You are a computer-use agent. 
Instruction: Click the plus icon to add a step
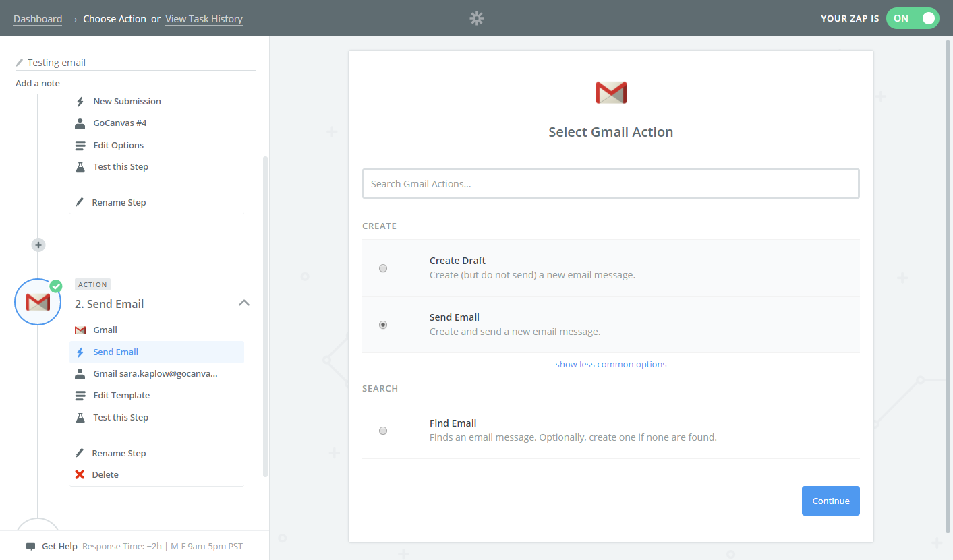[x=38, y=245]
